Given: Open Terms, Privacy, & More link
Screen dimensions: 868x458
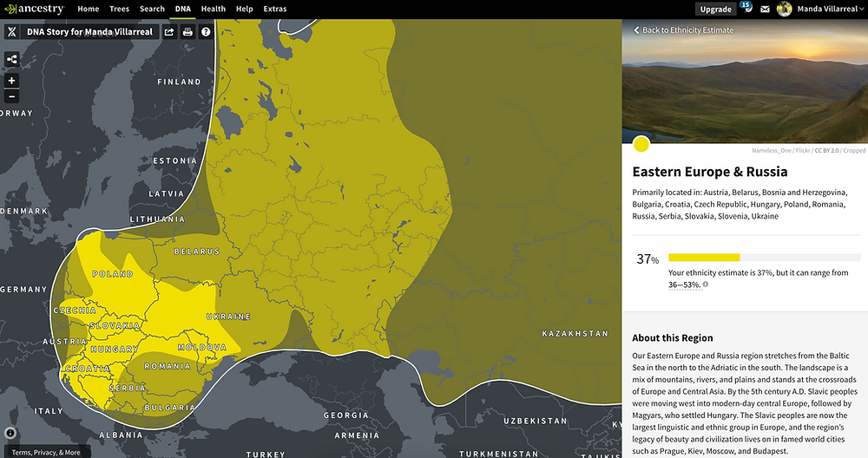Looking at the screenshot, I should (x=46, y=452).
